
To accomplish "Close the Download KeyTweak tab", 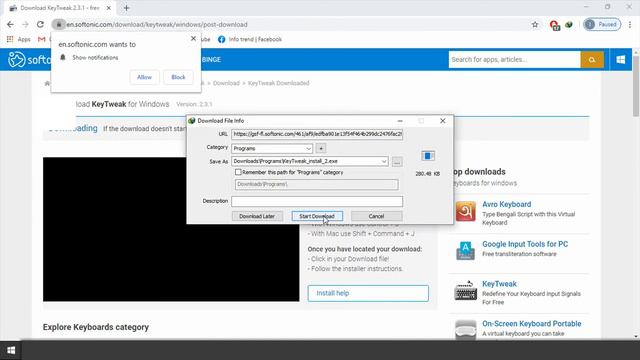I will pos(109,8).
